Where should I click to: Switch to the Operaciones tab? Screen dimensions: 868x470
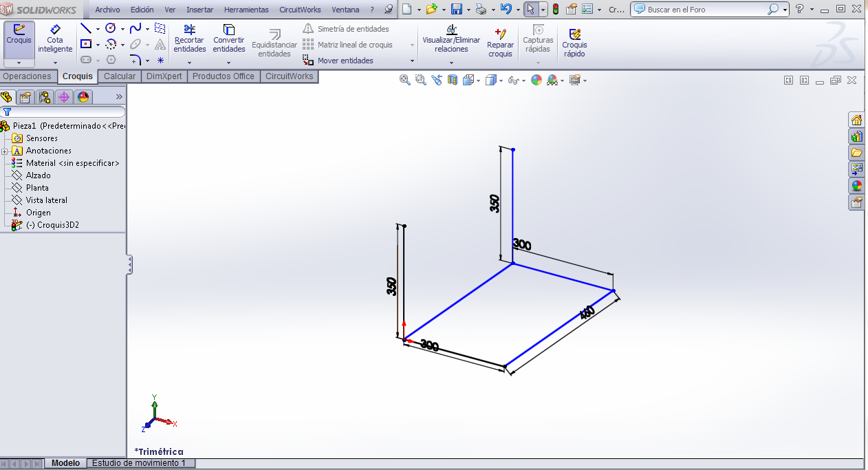point(28,76)
